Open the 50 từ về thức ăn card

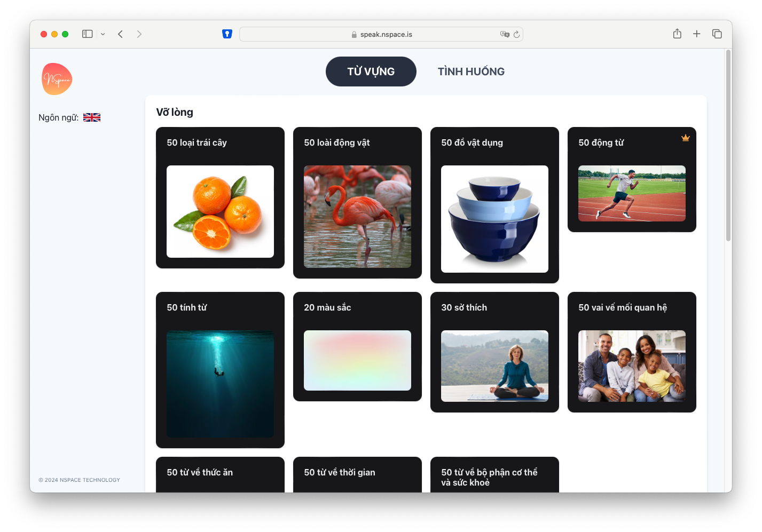[220, 474]
